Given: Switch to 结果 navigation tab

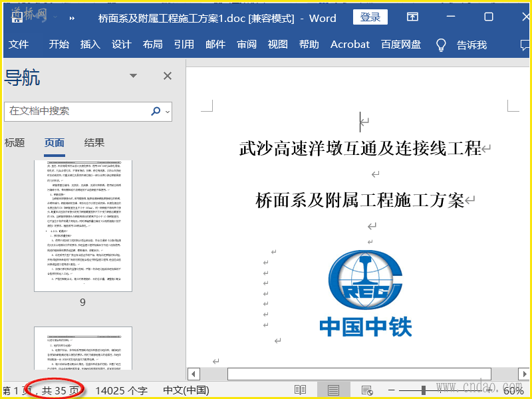Looking at the screenshot, I should click(94, 142).
